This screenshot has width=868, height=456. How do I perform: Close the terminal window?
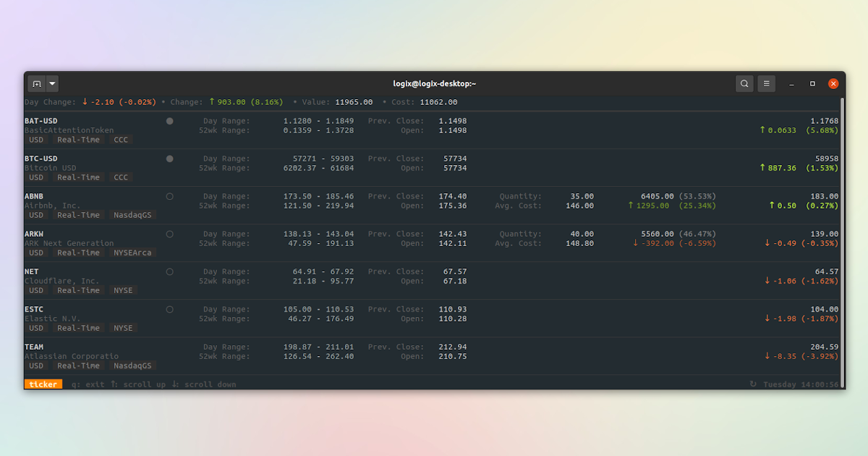pyautogui.click(x=833, y=84)
